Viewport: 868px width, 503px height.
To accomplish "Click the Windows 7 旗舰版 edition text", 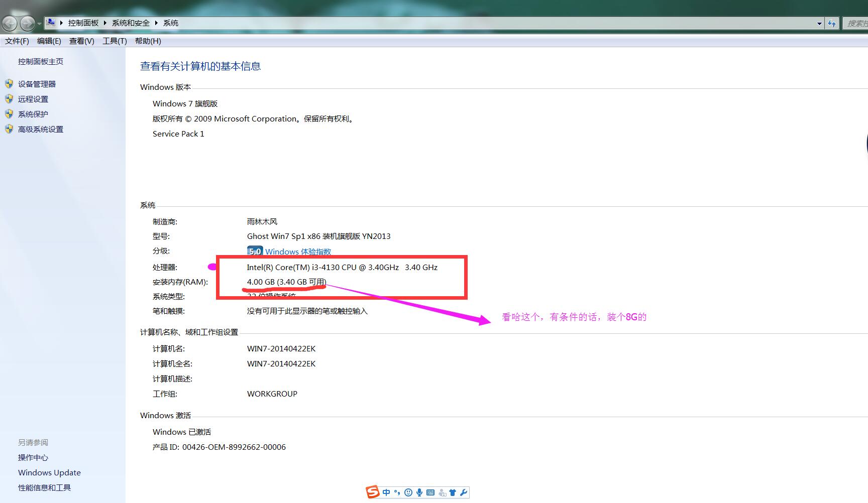I will [185, 104].
